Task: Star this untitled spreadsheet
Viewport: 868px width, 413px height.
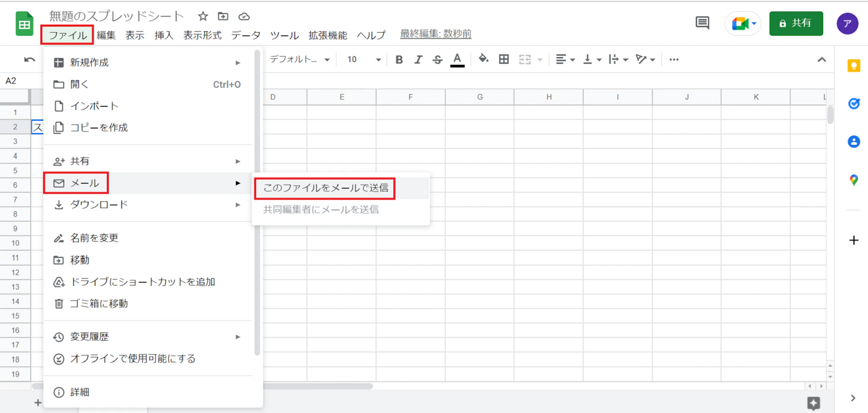Action: [203, 17]
